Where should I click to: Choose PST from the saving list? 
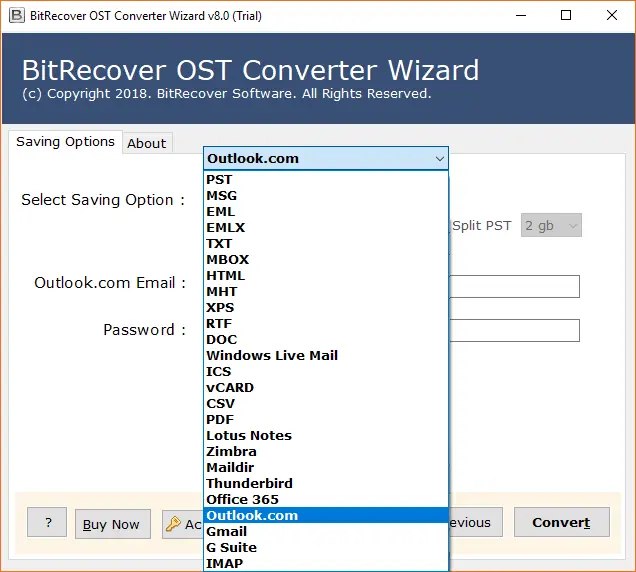pos(326,179)
